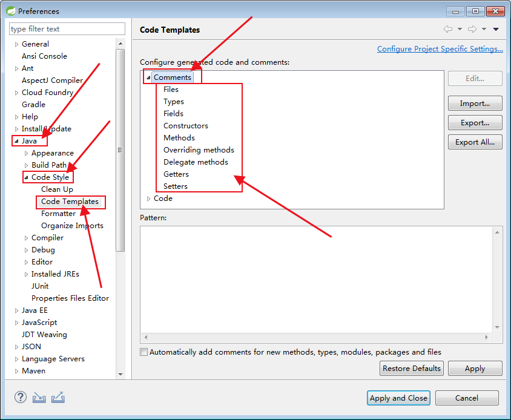The image size is (511, 420).
Task: Click Apply and Close
Action: (398, 398)
